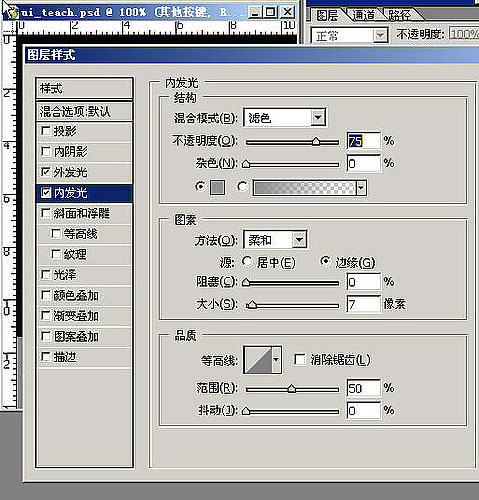The image size is (479, 500).
Task: Uncheck the 外发光 outer glow checkbox
Action: [46, 172]
